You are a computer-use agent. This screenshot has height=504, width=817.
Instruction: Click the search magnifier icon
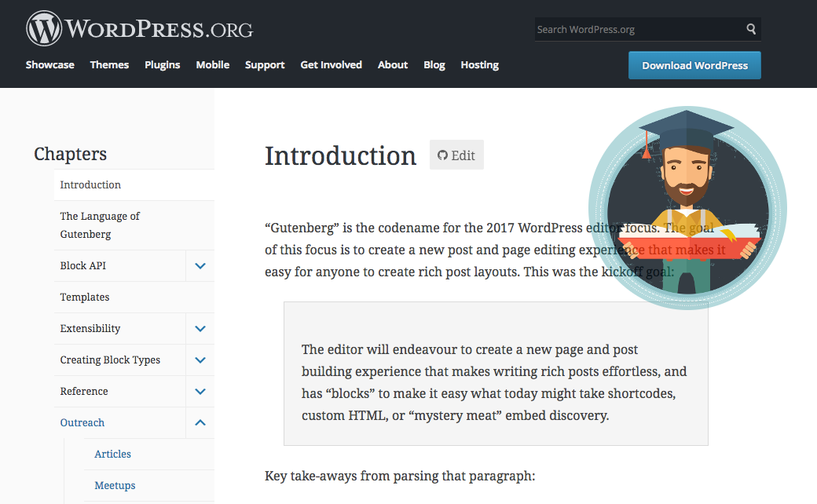(751, 29)
